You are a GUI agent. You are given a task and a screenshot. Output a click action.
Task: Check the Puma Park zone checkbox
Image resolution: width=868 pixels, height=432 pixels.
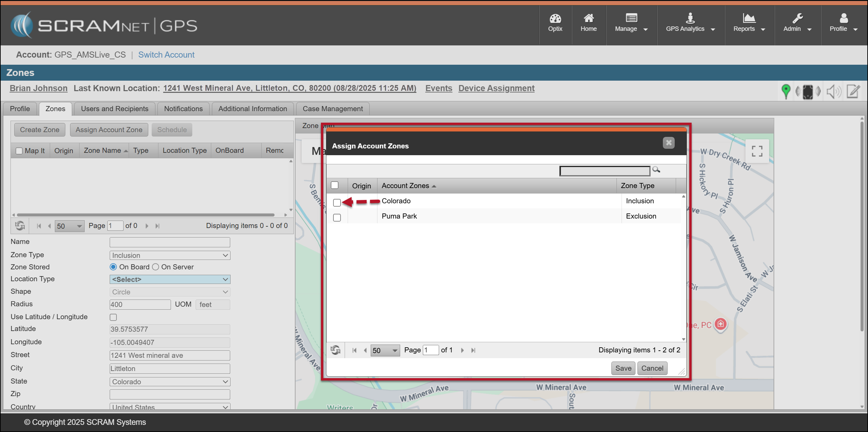[337, 218]
